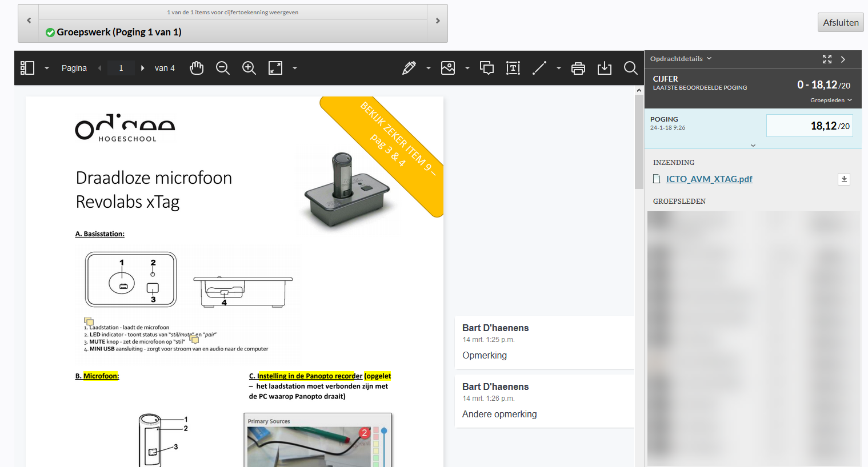Expand the Opdrachtdetails dropdown
Screen dimensions: 868x467
tap(681, 59)
